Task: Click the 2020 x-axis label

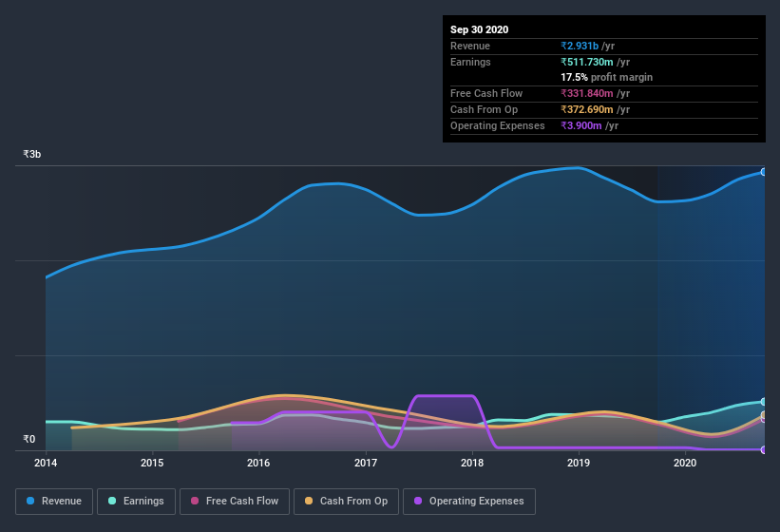Action: point(685,463)
